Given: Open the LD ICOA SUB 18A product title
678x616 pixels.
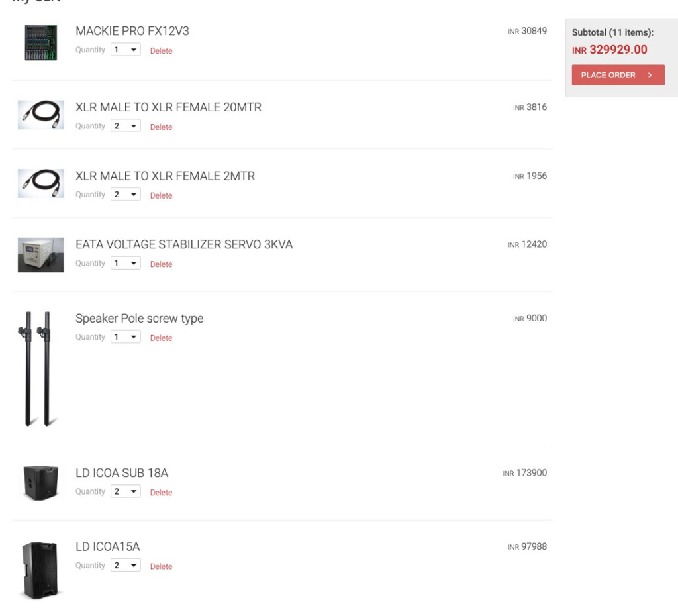Looking at the screenshot, I should (122, 473).
